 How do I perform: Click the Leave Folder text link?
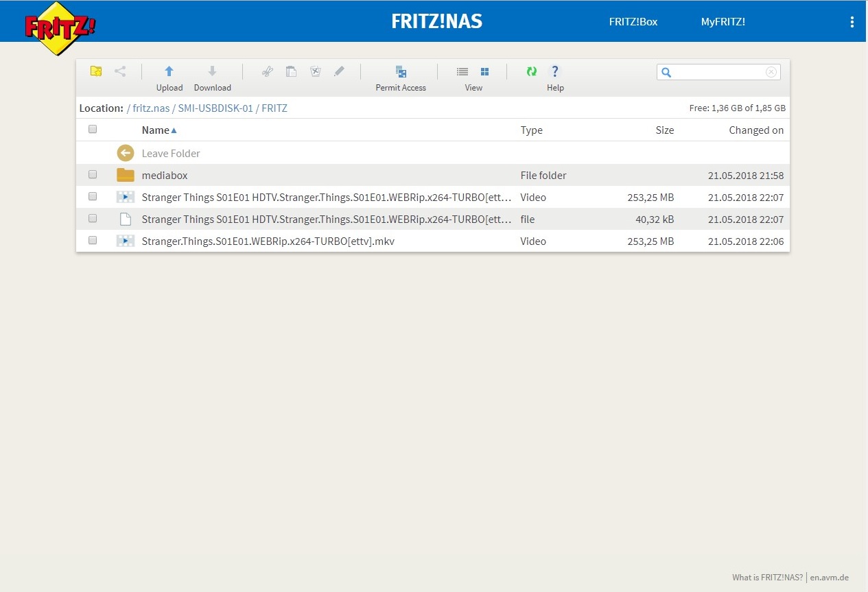(x=171, y=154)
